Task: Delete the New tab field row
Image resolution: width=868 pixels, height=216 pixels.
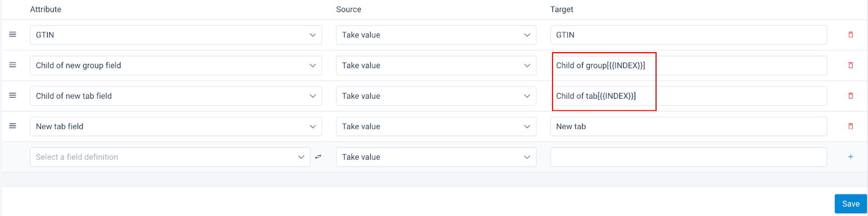Action: pos(850,126)
